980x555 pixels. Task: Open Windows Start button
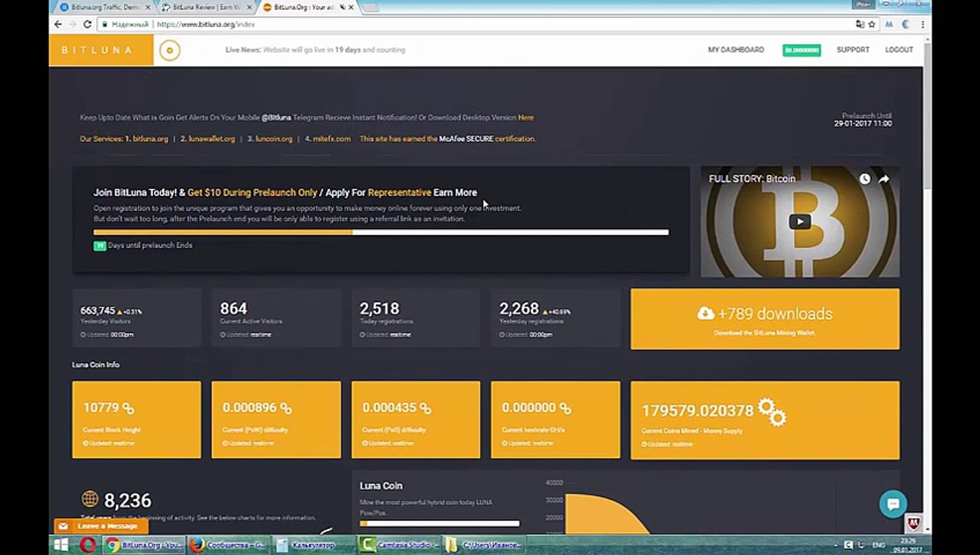tap(60, 545)
